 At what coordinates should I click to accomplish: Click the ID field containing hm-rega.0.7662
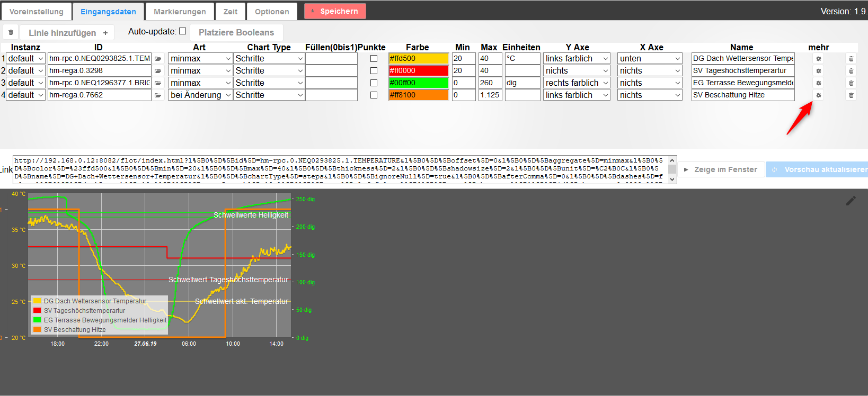coord(100,95)
